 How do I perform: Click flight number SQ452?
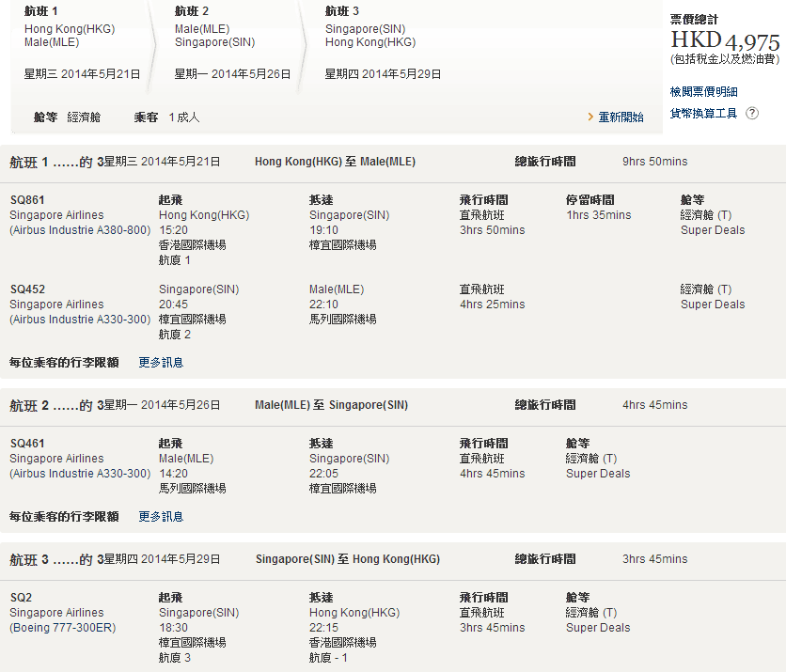[x=27, y=289]
